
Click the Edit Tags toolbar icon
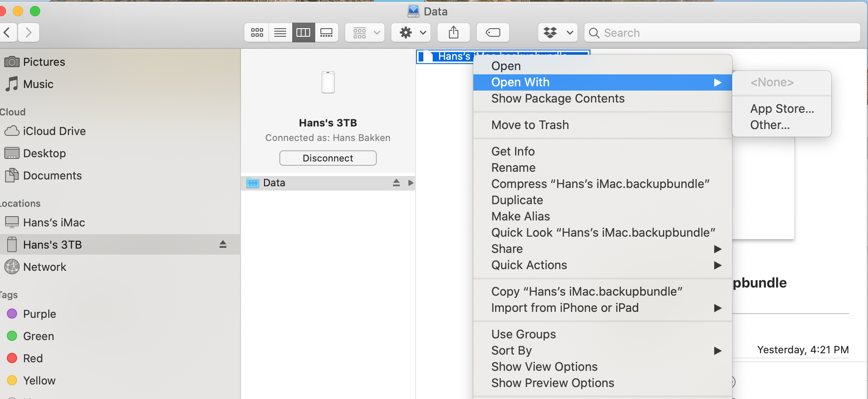(x=493, y=32)
